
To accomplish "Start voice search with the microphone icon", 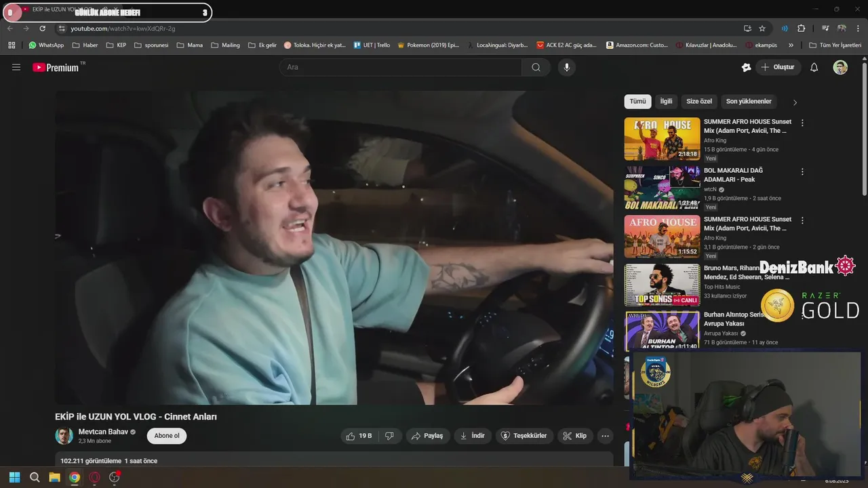I will (x=567, y=67).
